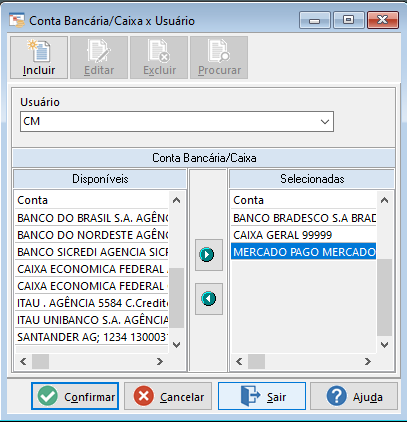Image resolution: width=407 pixels, height=422 pixels.
Task: Click left arrow of Selecionadas horizontal scrollbar
Action: click(x=239, y=361)
